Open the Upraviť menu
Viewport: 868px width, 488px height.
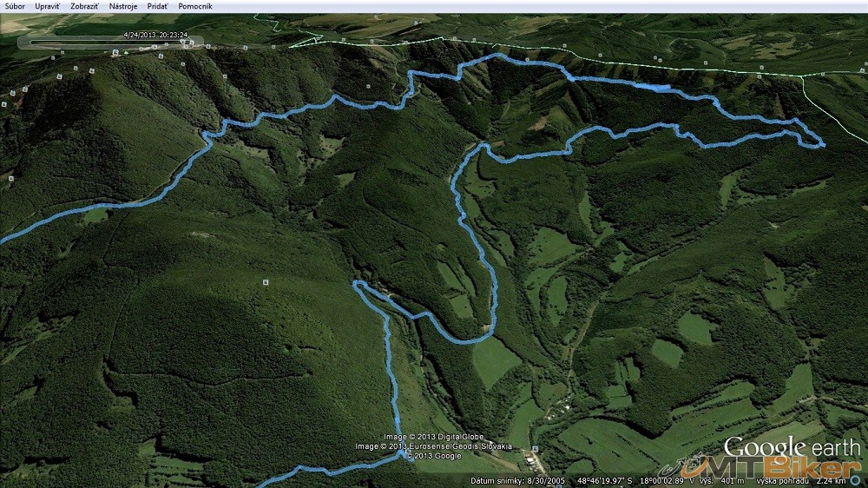(x=47, y=6)
